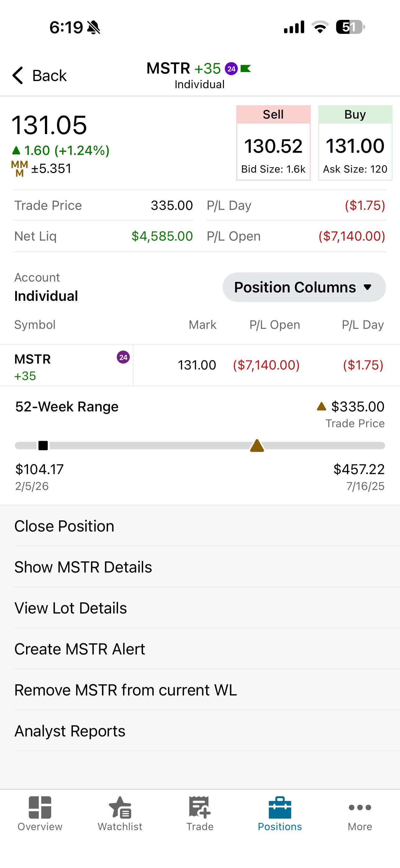Tap the purple 24 badge in header
This screenshot has width=400, height=868.
(x=231, y=69)
